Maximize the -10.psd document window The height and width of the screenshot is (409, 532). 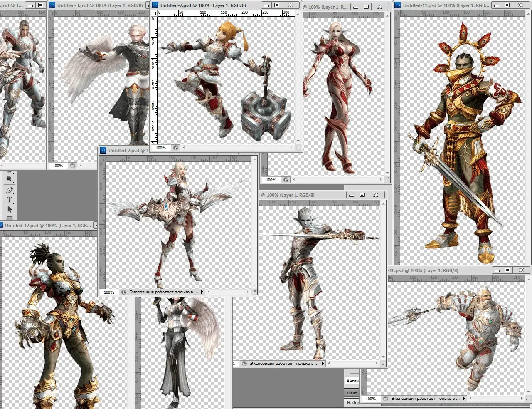(508, 270)
